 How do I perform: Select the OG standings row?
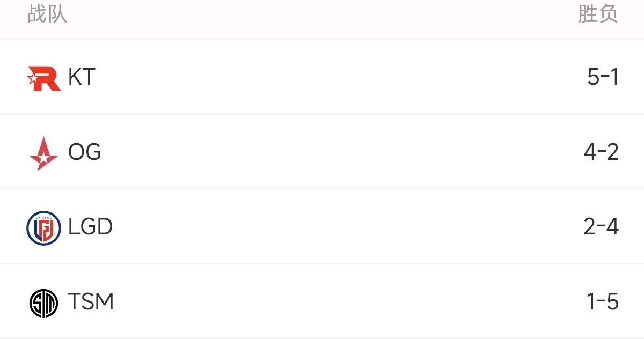pyautogui.click(x=322, y=152)
